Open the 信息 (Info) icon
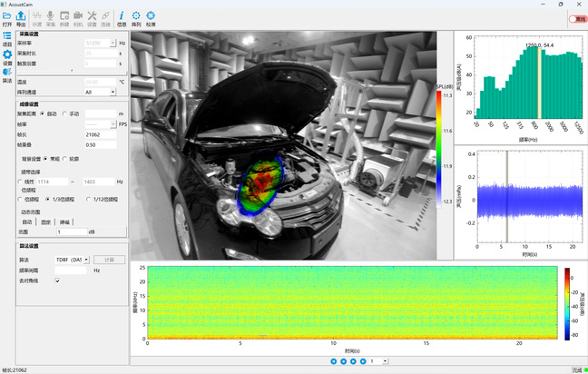 122,16
